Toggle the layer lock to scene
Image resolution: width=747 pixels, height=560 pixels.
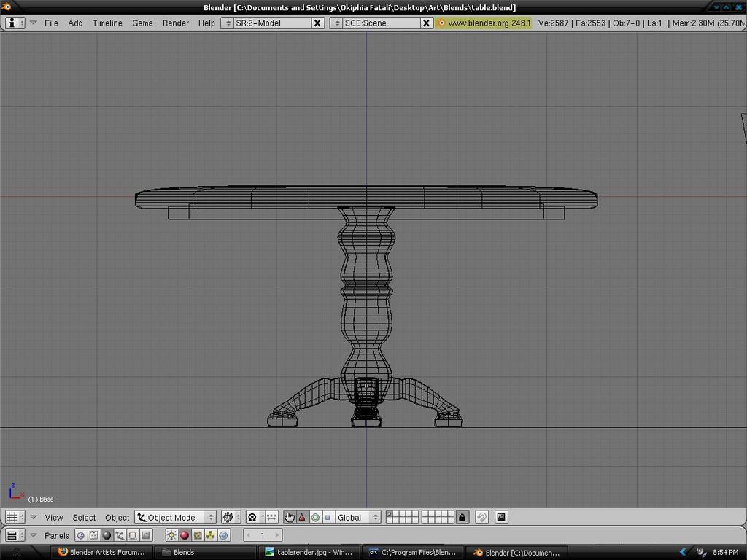[x=462, y=517]
